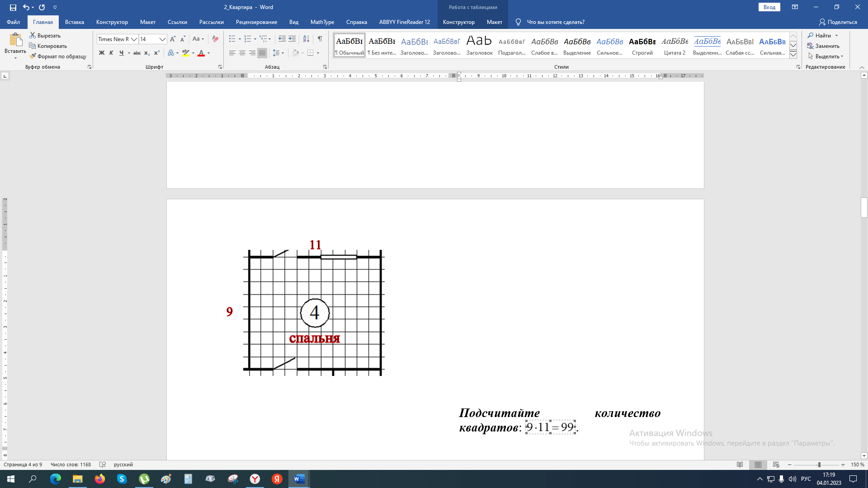Decrease font size with the A-down icon
868x488 pixels.
pos(183,39)
